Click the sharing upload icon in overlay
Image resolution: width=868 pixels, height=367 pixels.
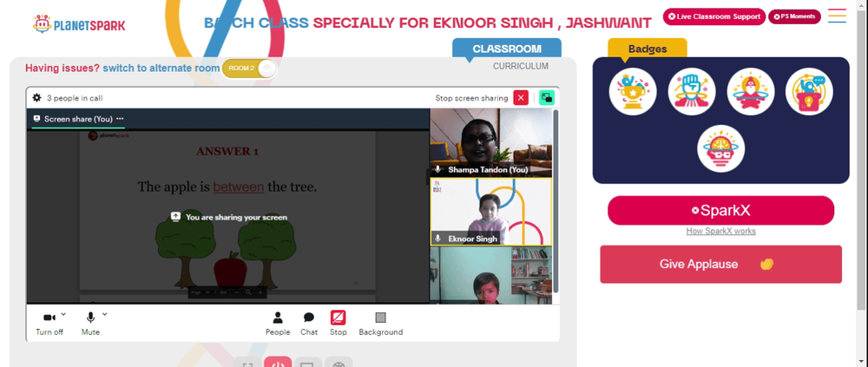[175, 216]
